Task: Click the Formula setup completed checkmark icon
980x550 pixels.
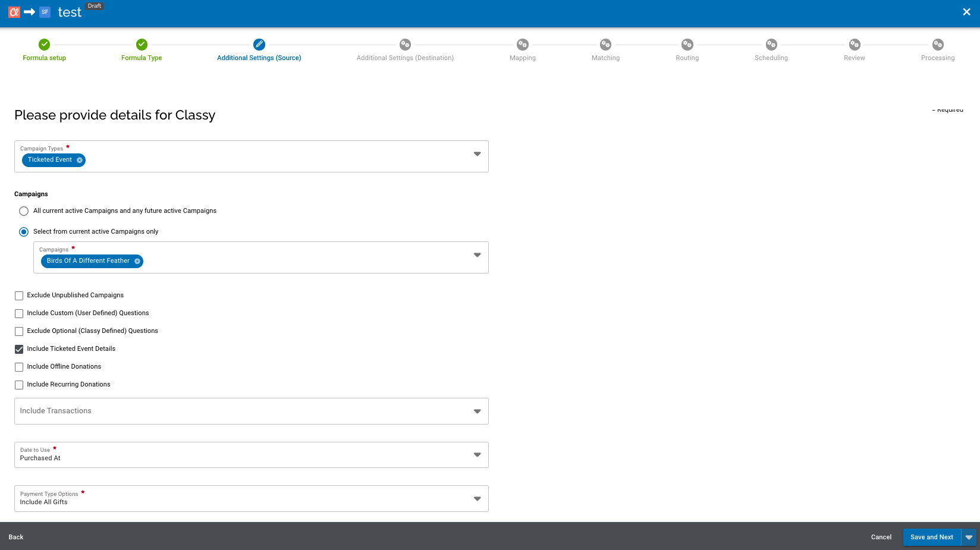Action: [44, 44]
